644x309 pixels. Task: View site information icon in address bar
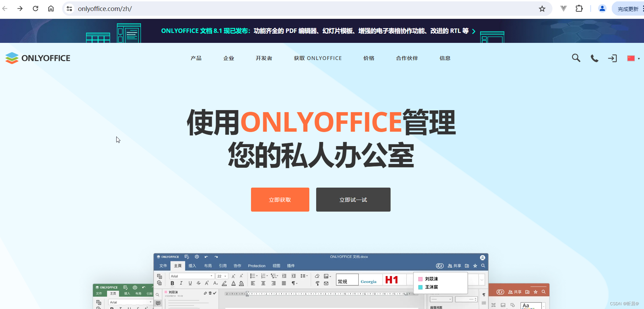click(x=69, y=9)
